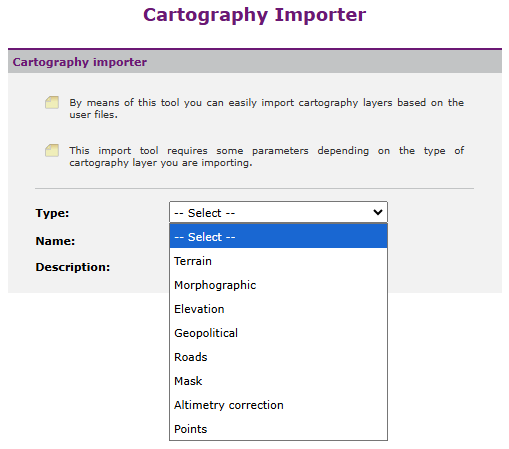Screen dimensions: 509x449
Task: Select Geopolitical layer type
Action: tap(278, 333)
